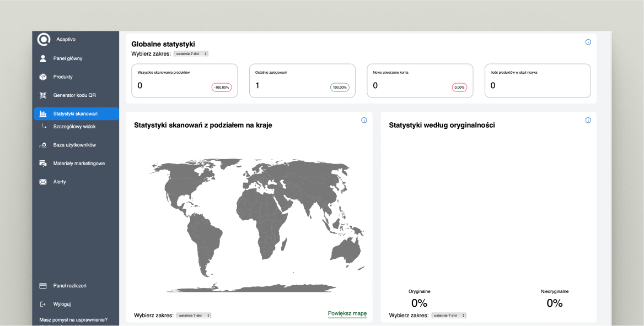Click the Produkty box icon
Image resolution: width=644 pixels, height=326 pixels.
[43, 77]
